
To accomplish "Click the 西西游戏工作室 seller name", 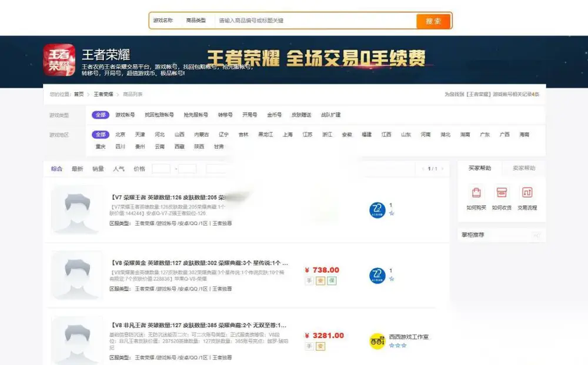I will [409, 337].
